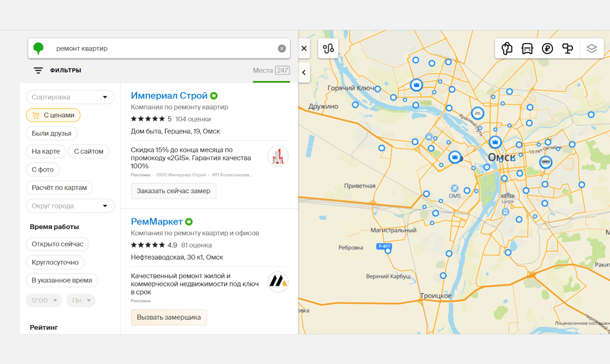The width and height of the screenshot is (610, 364).
Task: Click РемМаркет verified badge
Action: [189, 221]
